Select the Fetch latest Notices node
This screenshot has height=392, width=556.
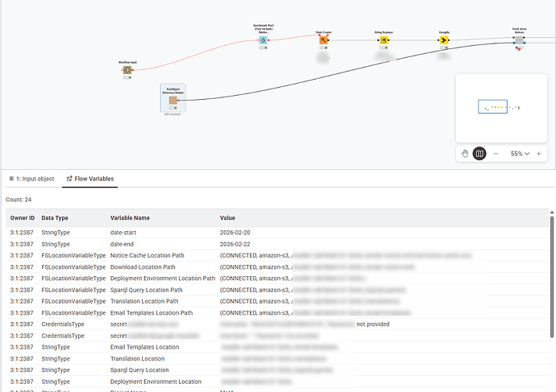(520, 39)
